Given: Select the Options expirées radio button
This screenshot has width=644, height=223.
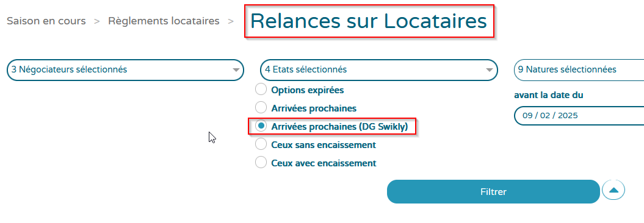Looking at the screenshot, I should pyautogui.click(x=261, y=90).
